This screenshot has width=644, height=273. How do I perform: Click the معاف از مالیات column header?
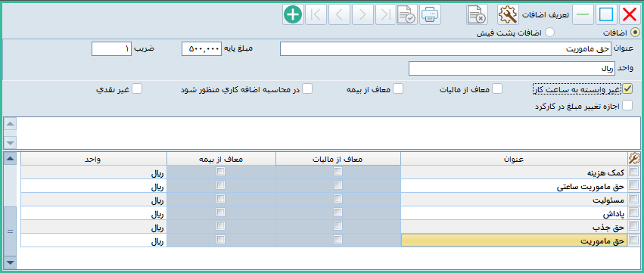[338, 159]
